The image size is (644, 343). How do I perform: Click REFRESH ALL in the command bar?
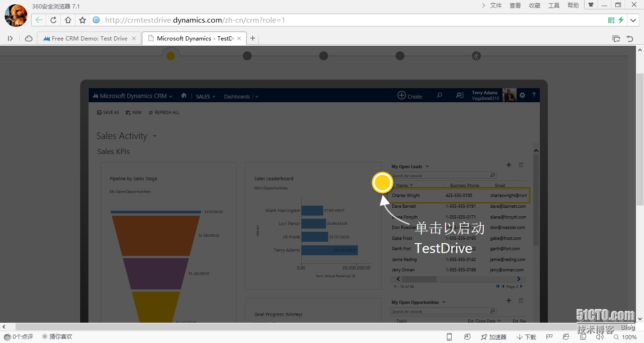click(x=164, y=113)
